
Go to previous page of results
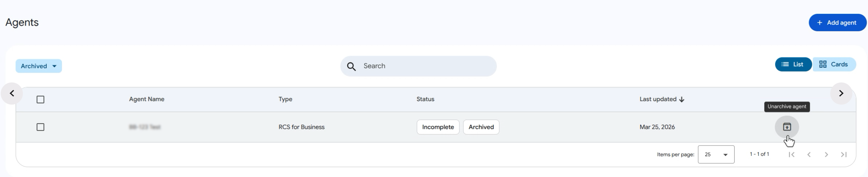coord(809,154)
